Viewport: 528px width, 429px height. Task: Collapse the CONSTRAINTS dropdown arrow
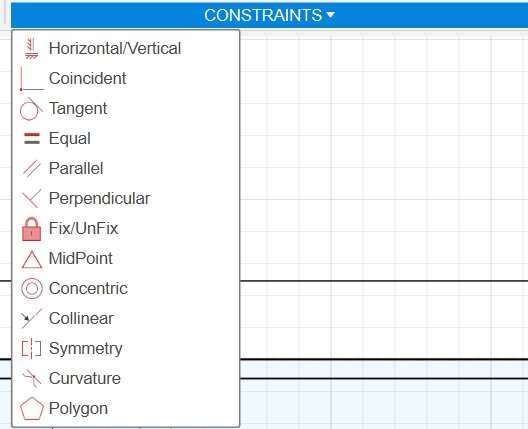331,15
